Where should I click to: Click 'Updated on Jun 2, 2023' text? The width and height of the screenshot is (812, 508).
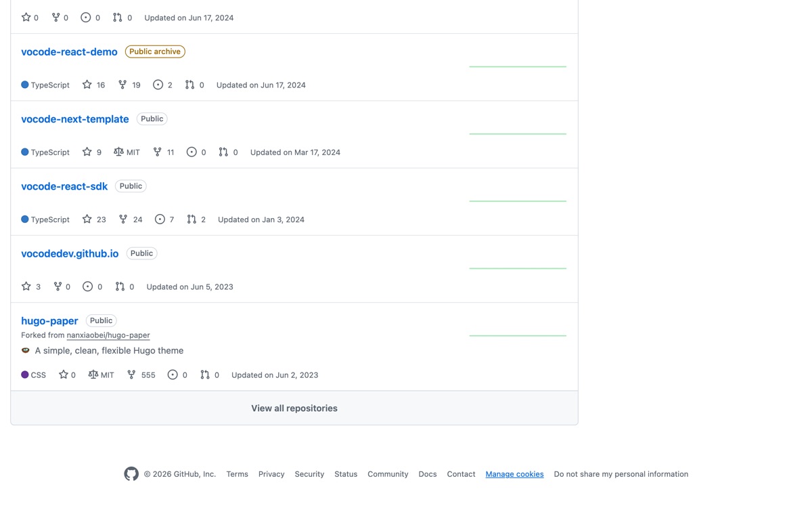pos(275,375)
